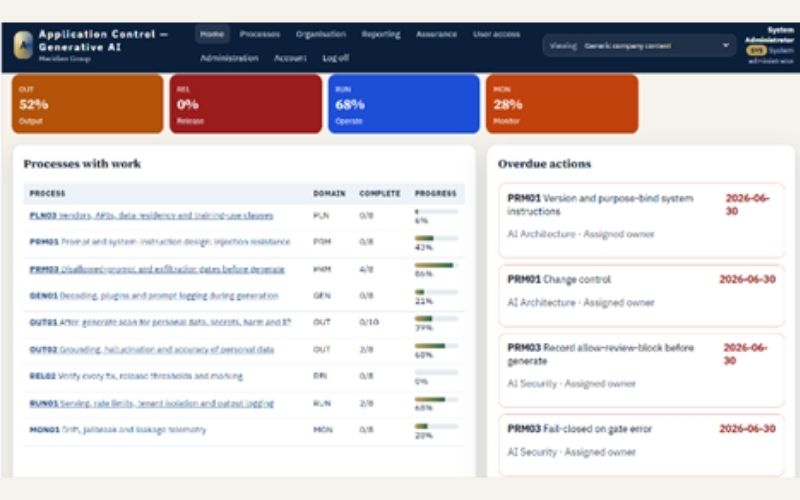Click the Overdue actions heading
This screenshot has height=500, width=800.
pos(544,164)
